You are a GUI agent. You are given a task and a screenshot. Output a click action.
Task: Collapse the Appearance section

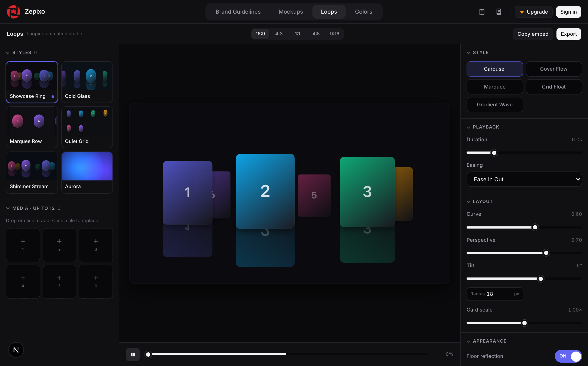tap(468, 341)
